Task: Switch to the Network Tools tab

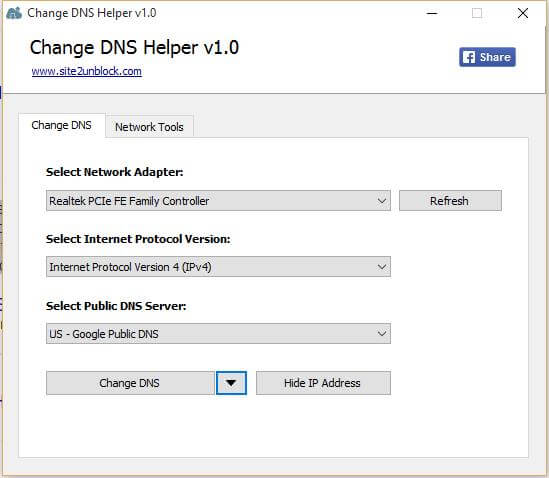Action: (149, 127)
